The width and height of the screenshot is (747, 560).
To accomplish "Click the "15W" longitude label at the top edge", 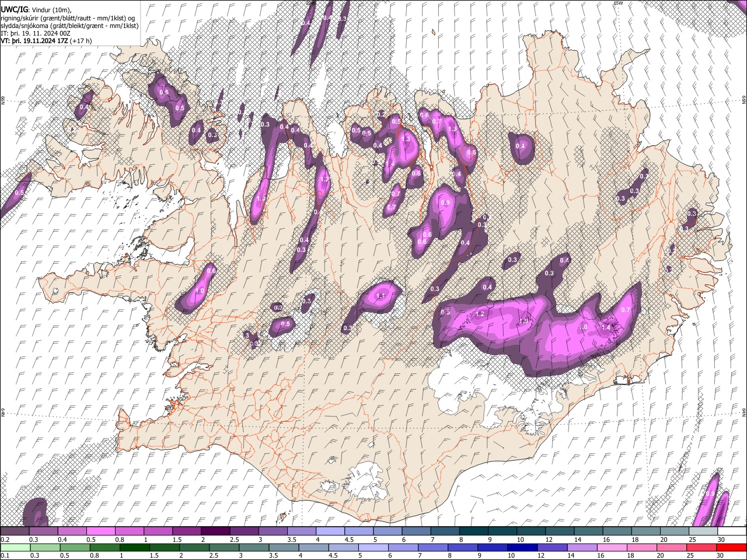I will pyautogui.click(x=618, y=3).
